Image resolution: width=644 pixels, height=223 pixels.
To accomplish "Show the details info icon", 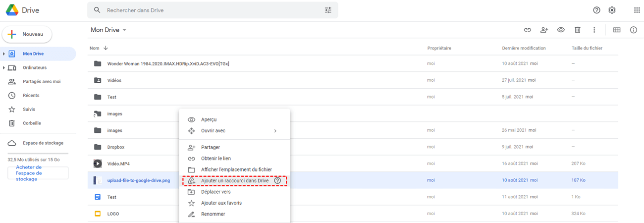I will [x=633, y=30].
